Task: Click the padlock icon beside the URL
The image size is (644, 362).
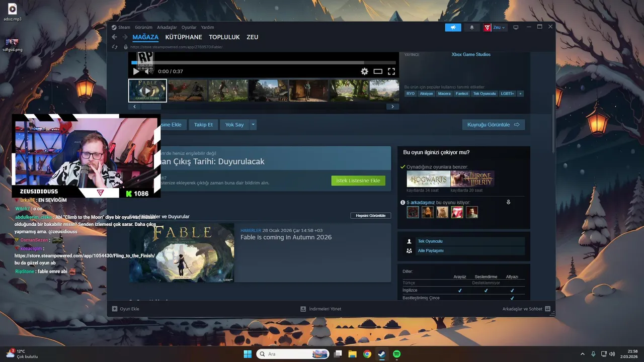Action: tap(126, 47)
